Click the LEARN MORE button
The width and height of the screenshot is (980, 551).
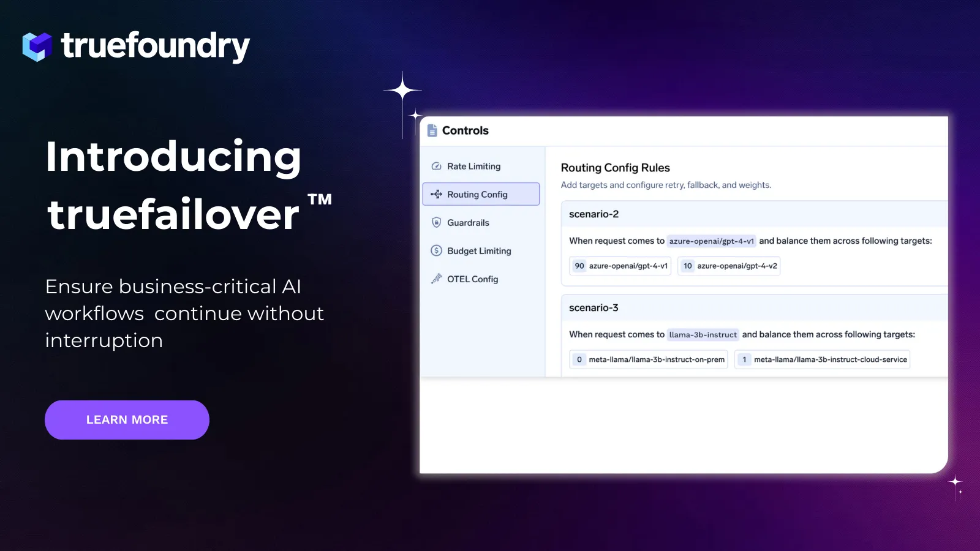pyautogui.click(x=127, y=420)
